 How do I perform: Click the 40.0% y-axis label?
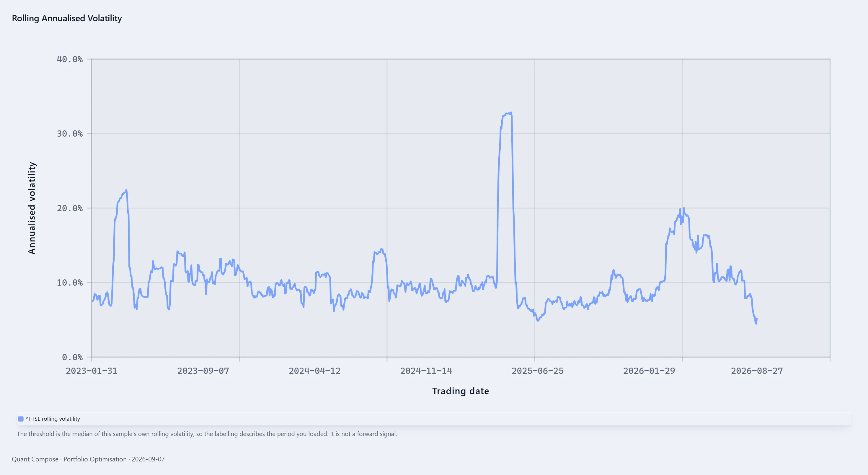point(70,59)
